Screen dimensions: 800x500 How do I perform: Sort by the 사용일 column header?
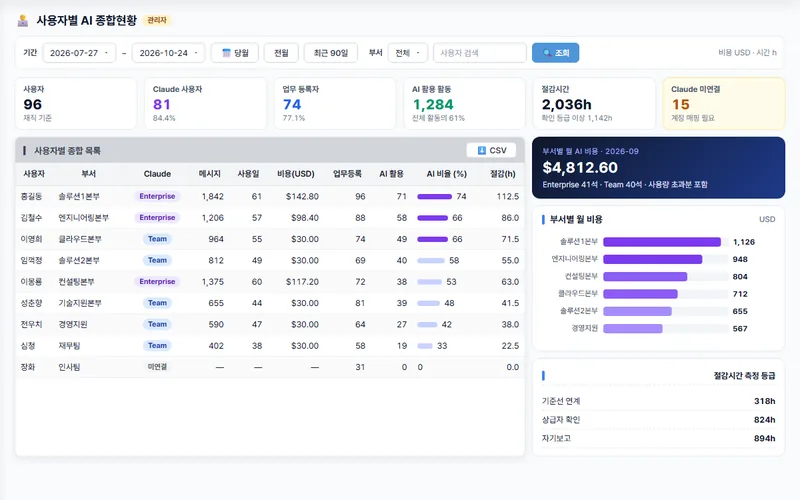pos(248,173)
